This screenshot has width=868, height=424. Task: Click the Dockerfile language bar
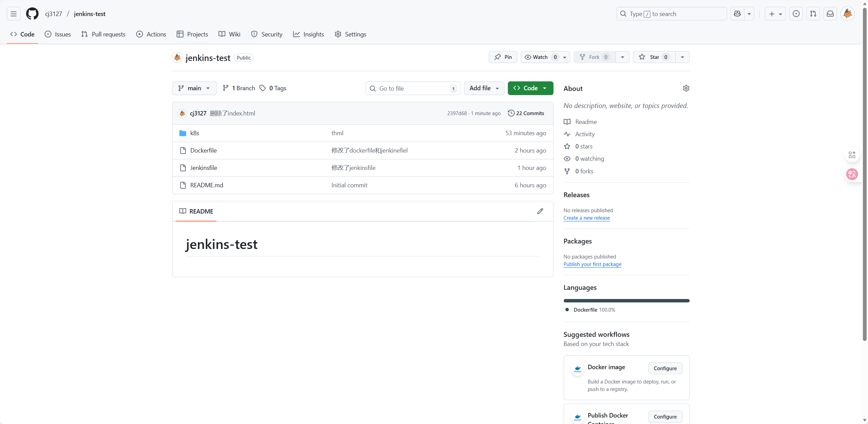pos(626,301)
